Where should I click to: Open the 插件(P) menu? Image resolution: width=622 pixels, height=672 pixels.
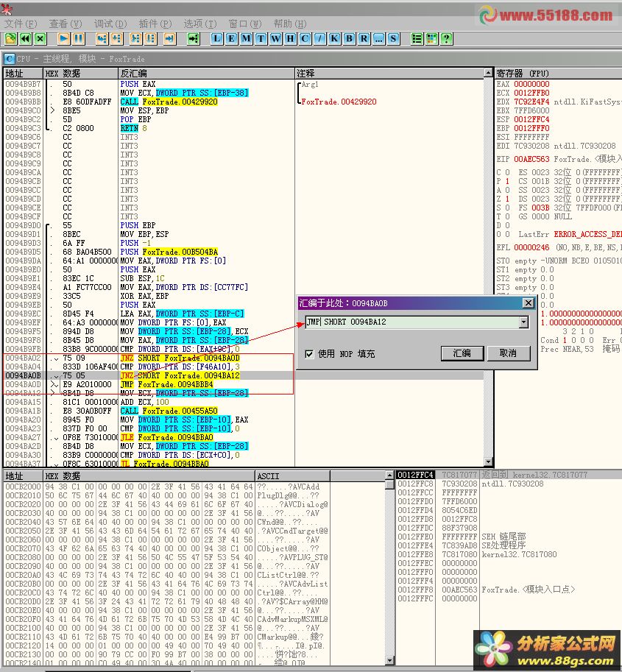tap(155, 24)
